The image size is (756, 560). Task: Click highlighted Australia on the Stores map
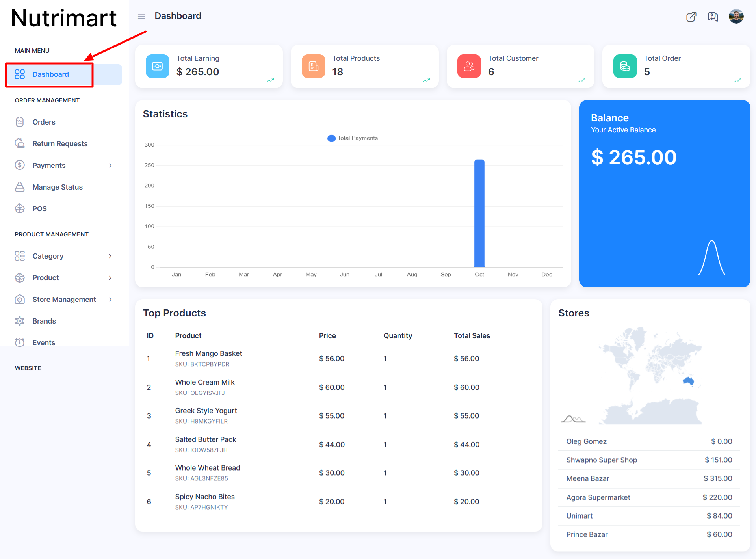[688, 381]
